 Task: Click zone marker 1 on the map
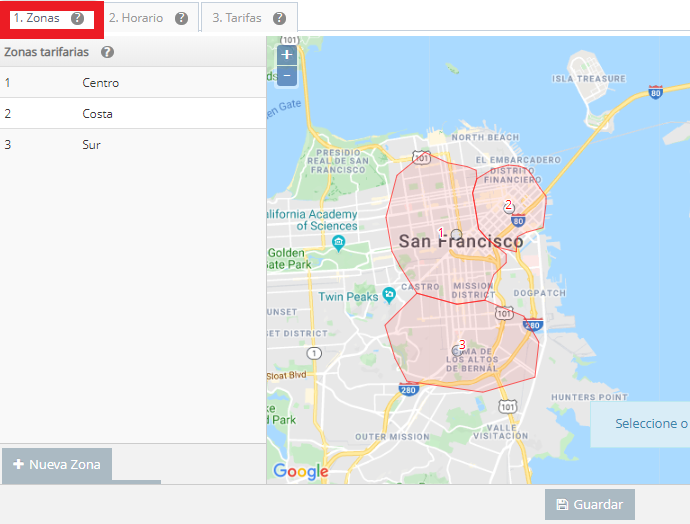point(456,234)
